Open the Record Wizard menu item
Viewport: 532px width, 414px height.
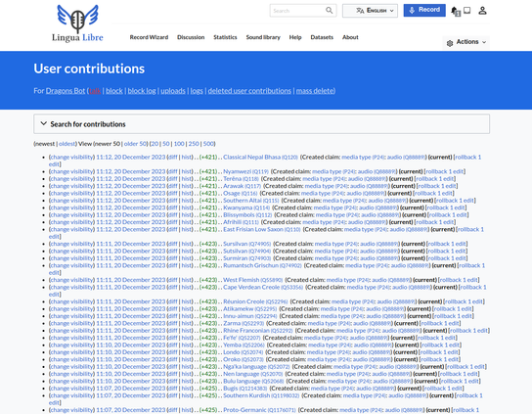click(x=149, y=37)
